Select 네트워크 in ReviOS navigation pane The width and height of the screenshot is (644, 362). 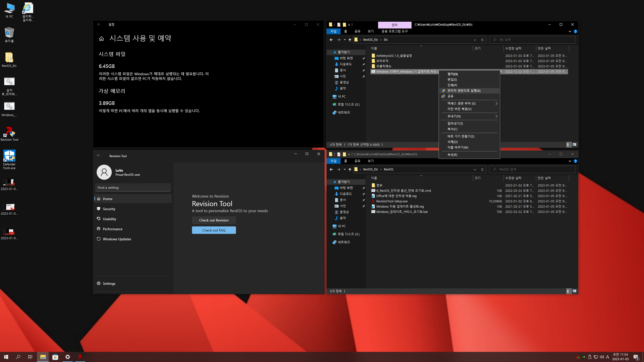(x=341, y=242)
